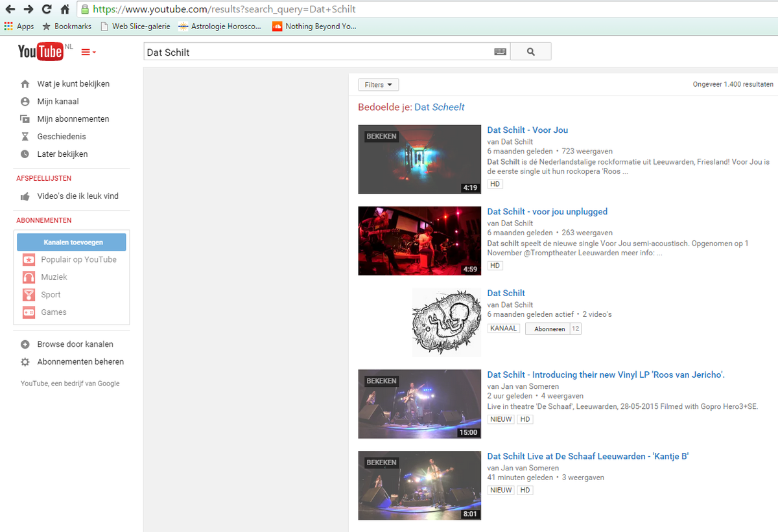Click the Kanalen toevoegen button
The height and width of the screenshot is (532, 778).
pos(71,242)
